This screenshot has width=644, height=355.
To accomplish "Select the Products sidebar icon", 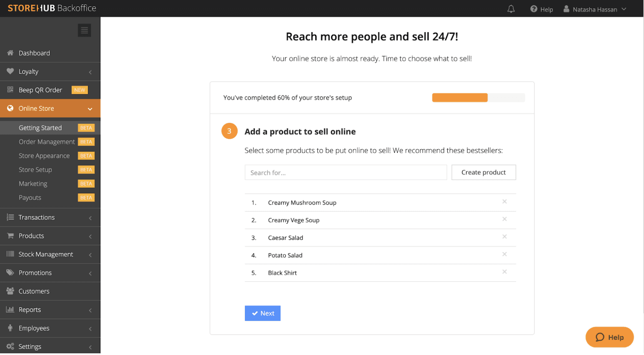I will (x=9, y=235).
